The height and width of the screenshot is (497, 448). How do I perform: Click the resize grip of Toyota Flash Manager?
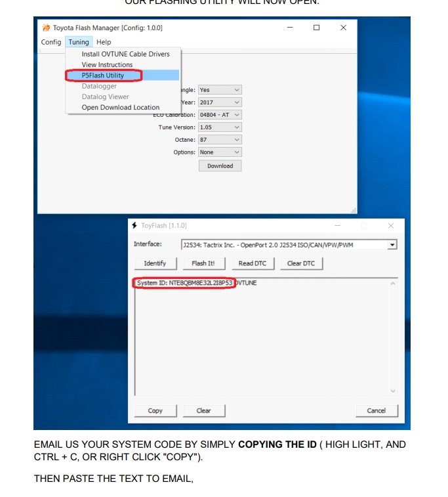click(x=354, y=211)
